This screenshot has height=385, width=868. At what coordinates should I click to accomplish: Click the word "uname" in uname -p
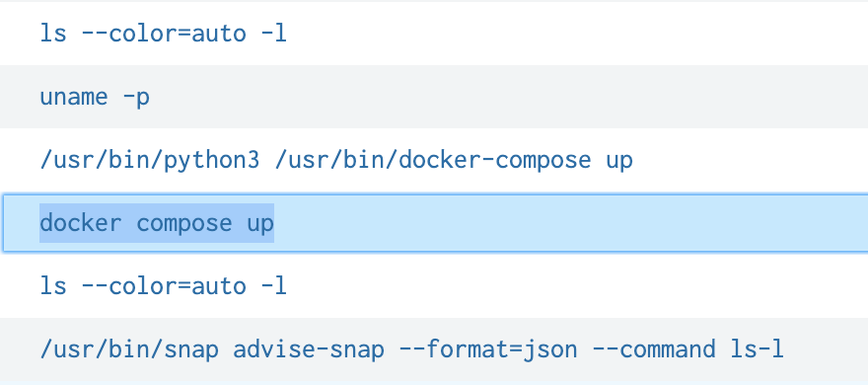click(74, 98)
